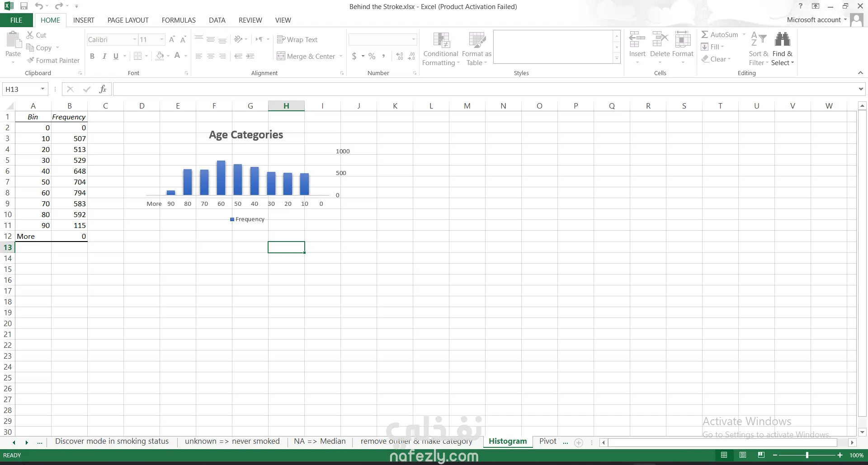Toggle Middle Align vertical alignment

point(211,39)
